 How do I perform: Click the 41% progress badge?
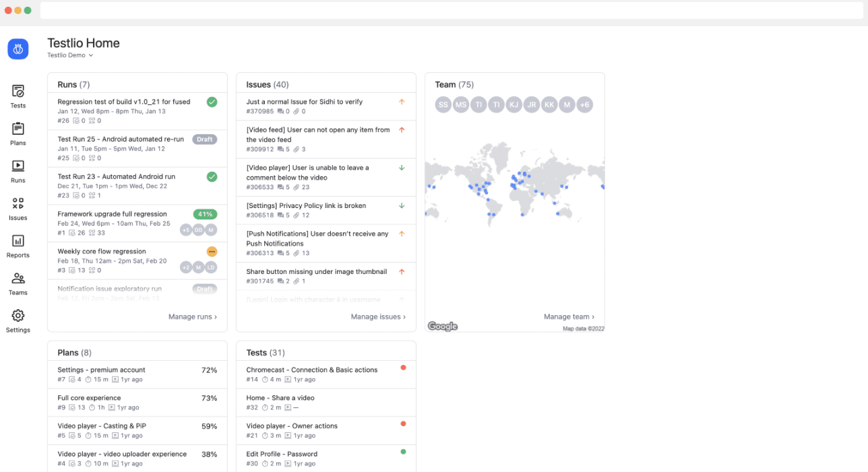click(x=205, y=214)
